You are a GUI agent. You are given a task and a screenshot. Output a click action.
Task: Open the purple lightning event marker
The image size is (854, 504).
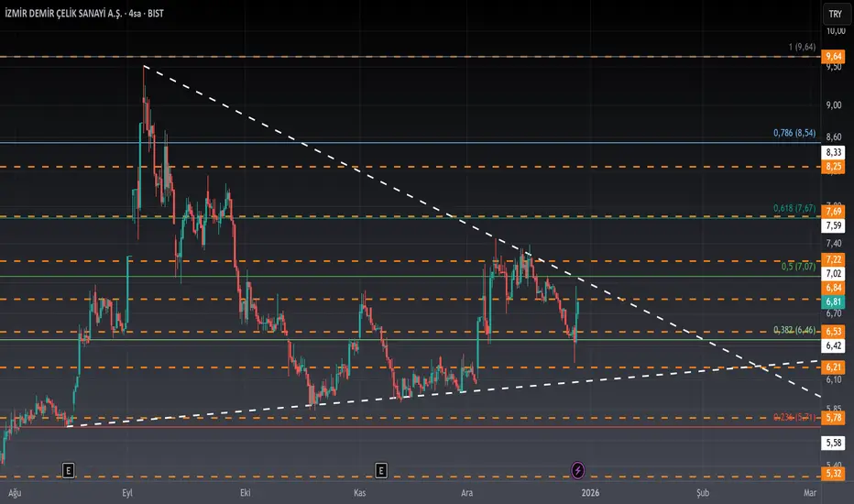[x=578, y=470]
